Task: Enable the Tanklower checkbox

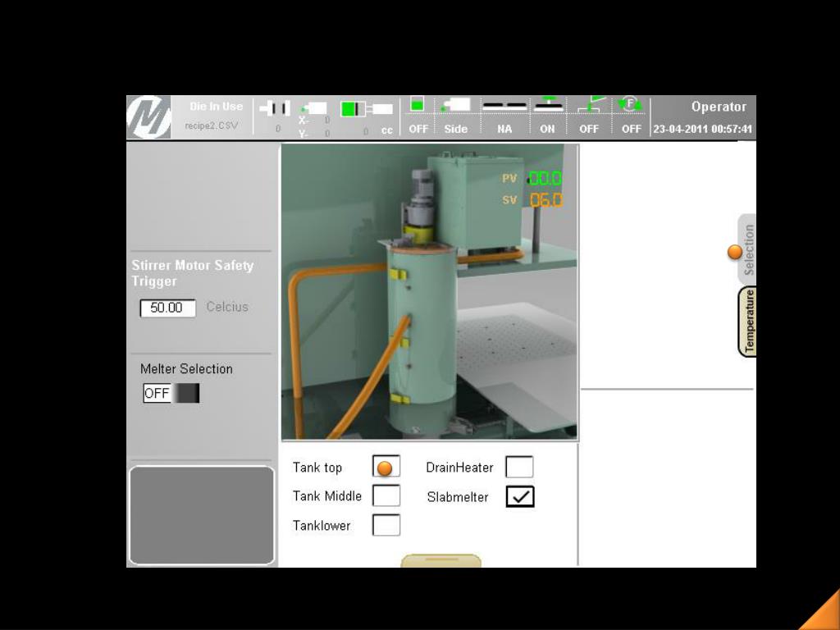Action: pos(386,524)
